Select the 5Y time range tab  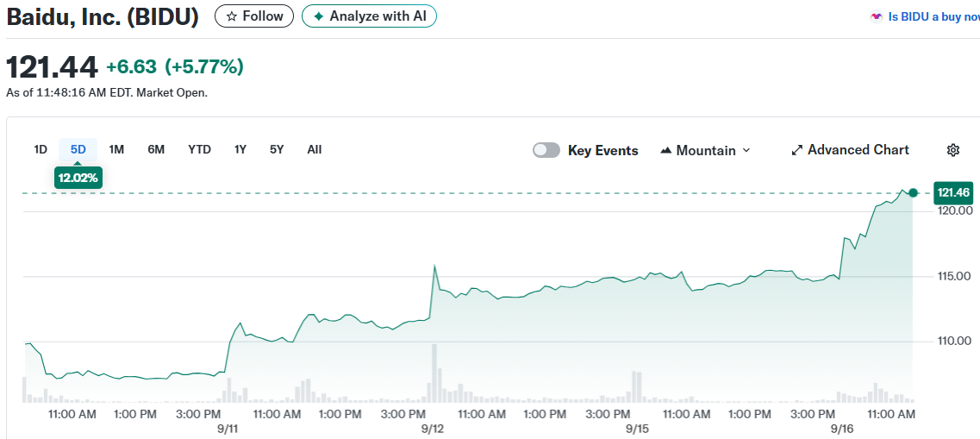click(x=277, y=149)
